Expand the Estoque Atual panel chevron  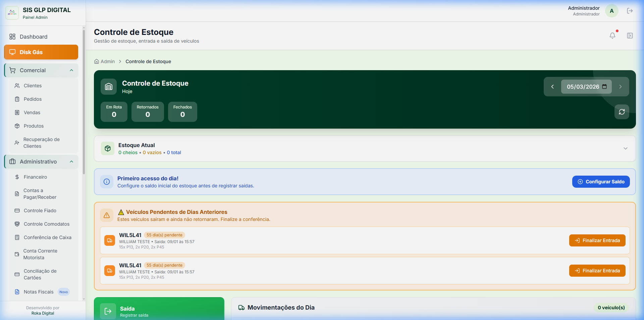click(x=625, y=148)
